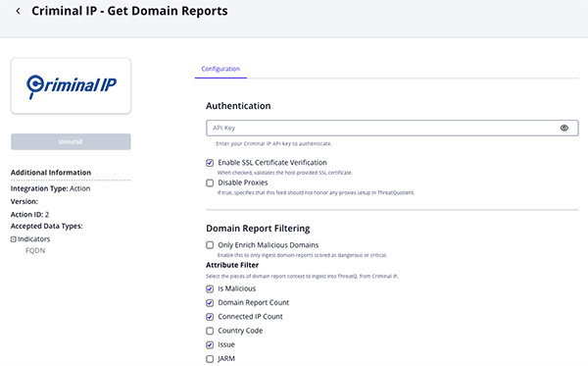588x366 pixels.
Task: Enable Only Enrich Malicious Domains checkbox
Action: pos(210,245)
